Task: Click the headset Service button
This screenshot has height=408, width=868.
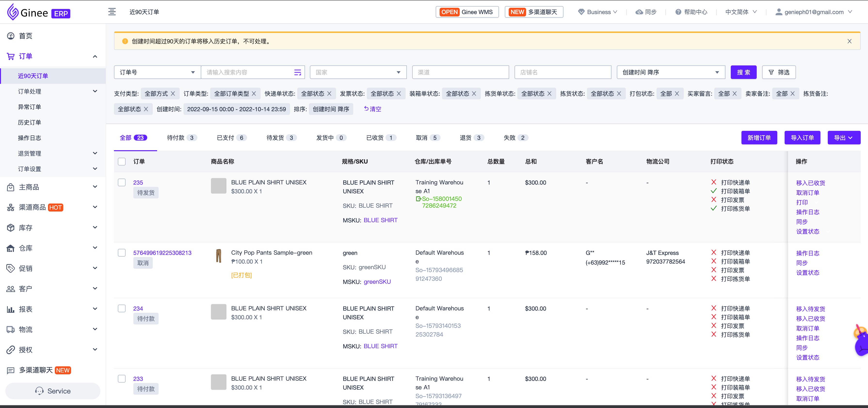Action: [53, 391]
